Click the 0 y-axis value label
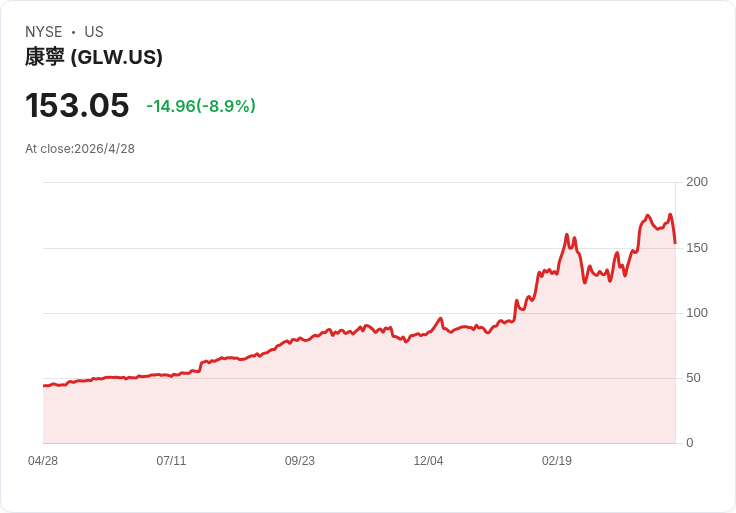The width and height of the screenshot is (736, 513). coord(690,443)
